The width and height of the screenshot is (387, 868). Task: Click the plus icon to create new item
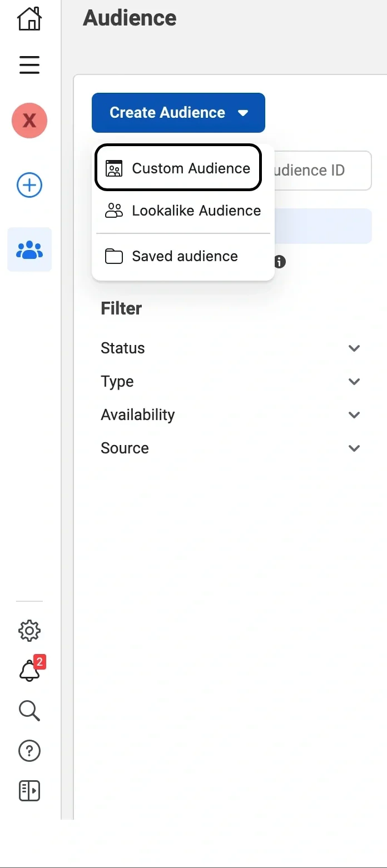[29, 185]
